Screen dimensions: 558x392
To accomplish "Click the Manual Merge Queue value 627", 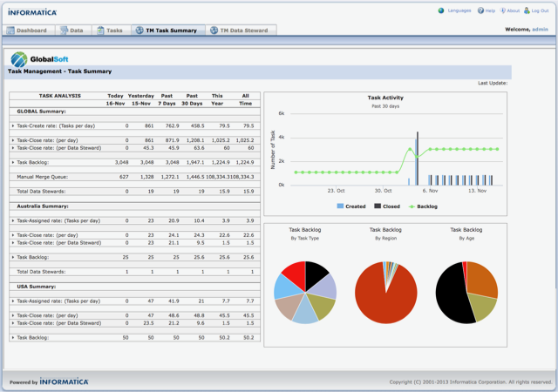I will tap(124, 177).
